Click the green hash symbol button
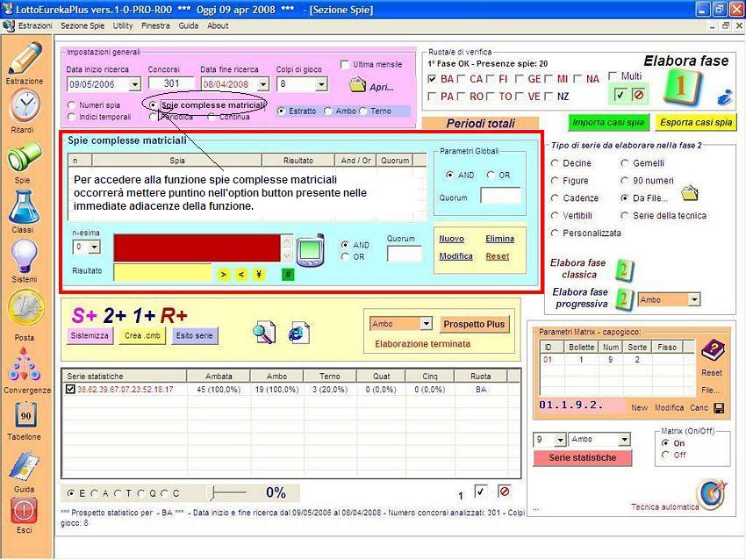The image size is (746, 560). (x=288, y=274)
